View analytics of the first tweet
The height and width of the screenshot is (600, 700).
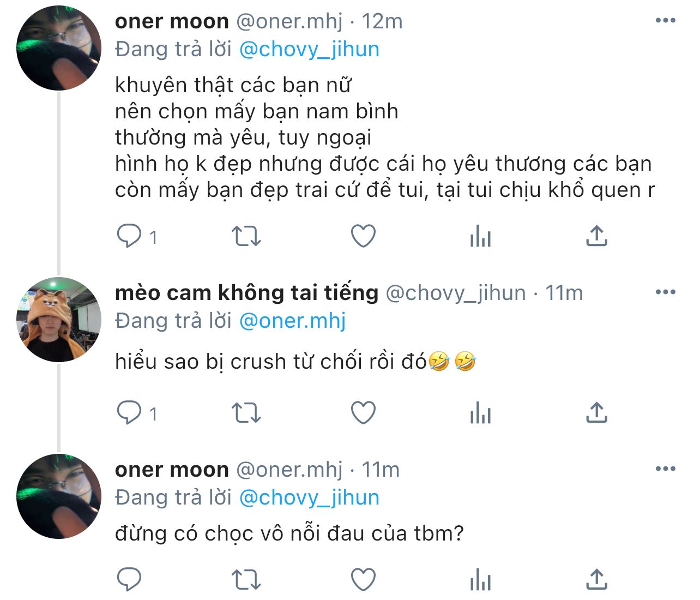coord(480,237)
